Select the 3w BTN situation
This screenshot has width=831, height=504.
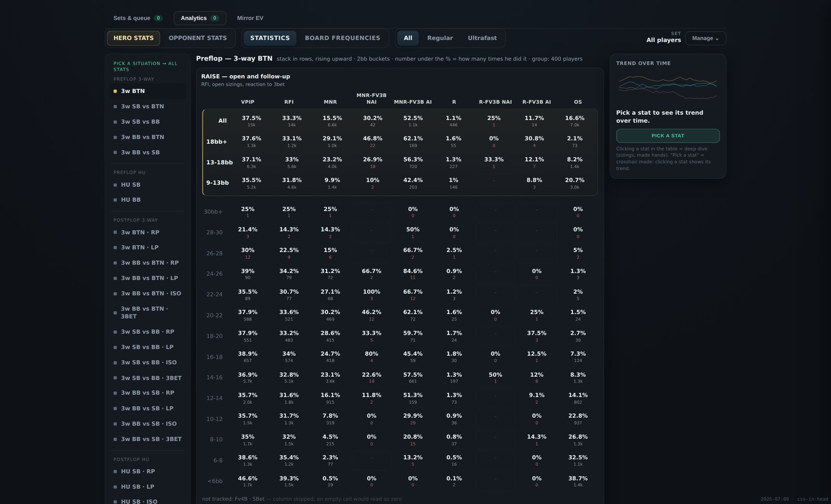pyautogui.click(x=148, y=91)
